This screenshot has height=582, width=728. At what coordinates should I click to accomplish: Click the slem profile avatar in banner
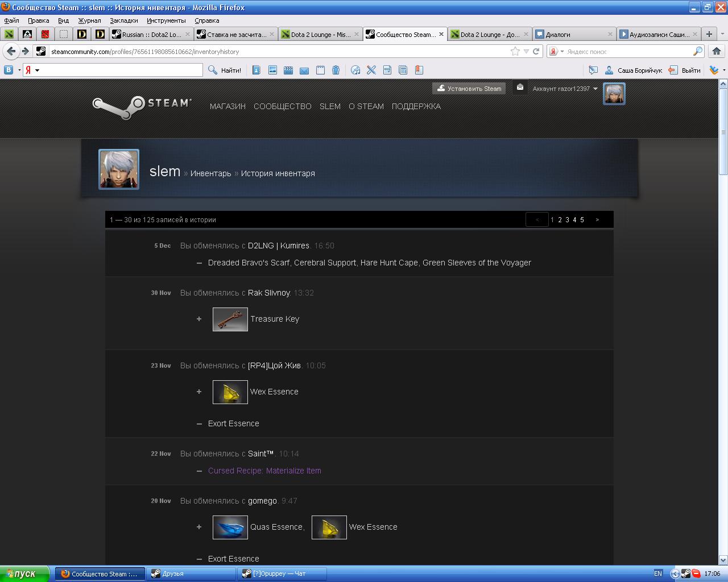pos(119,169)
